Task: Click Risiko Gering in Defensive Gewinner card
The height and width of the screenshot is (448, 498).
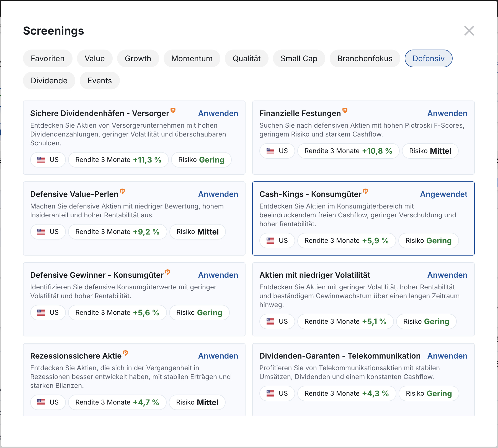Action: pos(199,313)
